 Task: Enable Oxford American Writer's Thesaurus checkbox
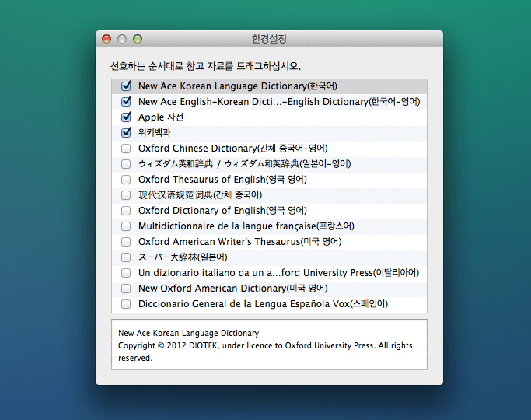coord(126,242)
